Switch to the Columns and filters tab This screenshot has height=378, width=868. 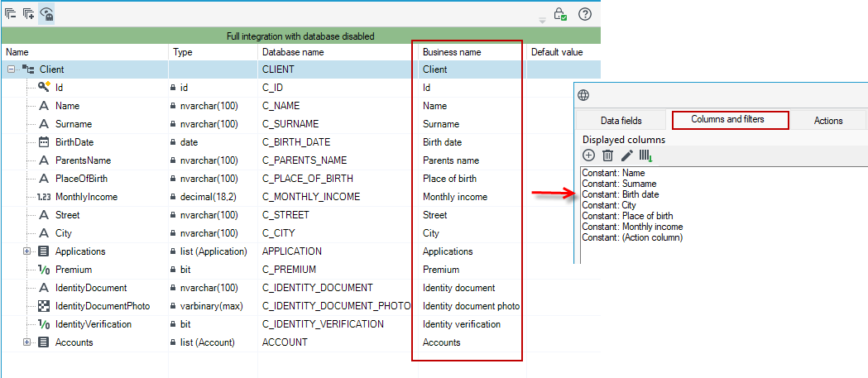(728, 120)
